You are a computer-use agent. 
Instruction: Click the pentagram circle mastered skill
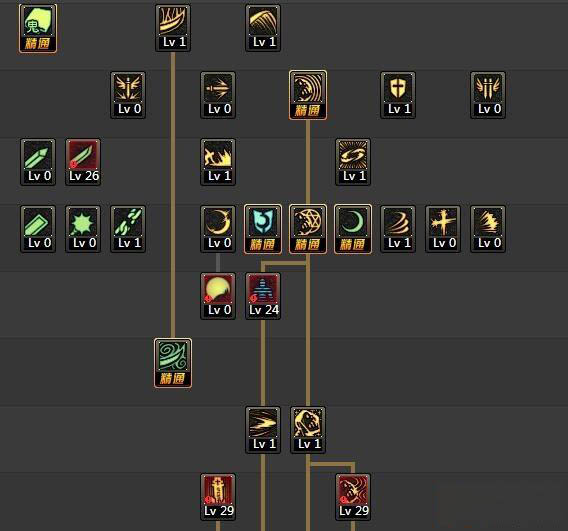point(308,229)
